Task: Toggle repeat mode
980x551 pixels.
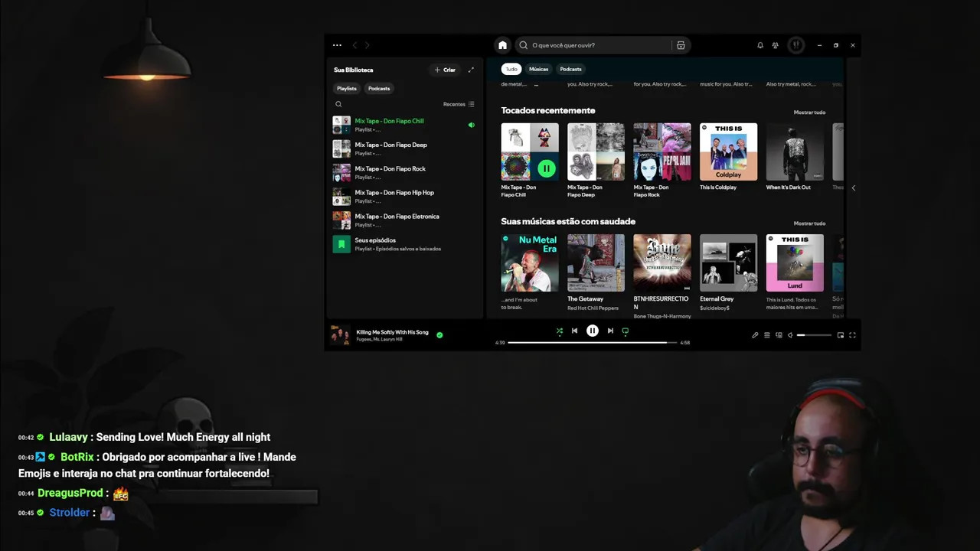Action: (625, 331)
